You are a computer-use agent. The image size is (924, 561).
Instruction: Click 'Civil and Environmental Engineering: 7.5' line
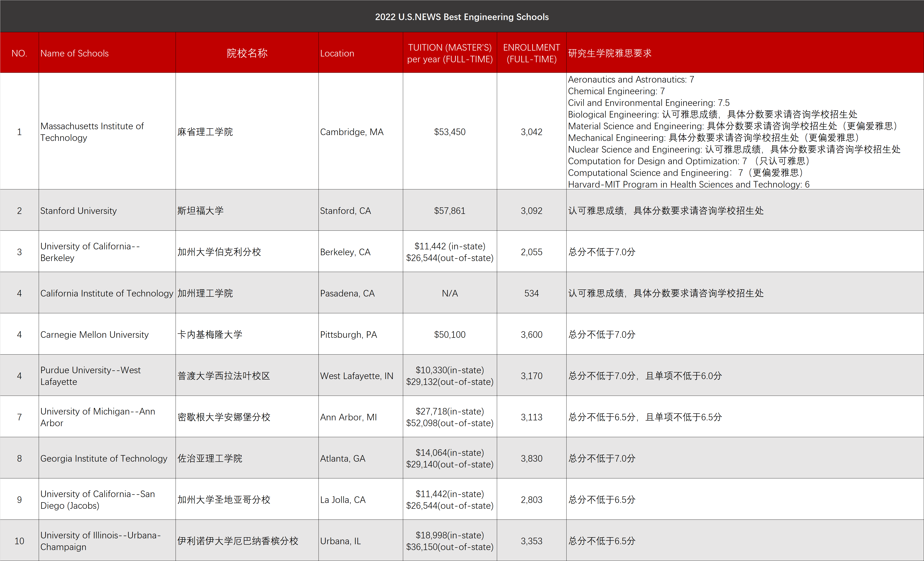coord(649,103)
